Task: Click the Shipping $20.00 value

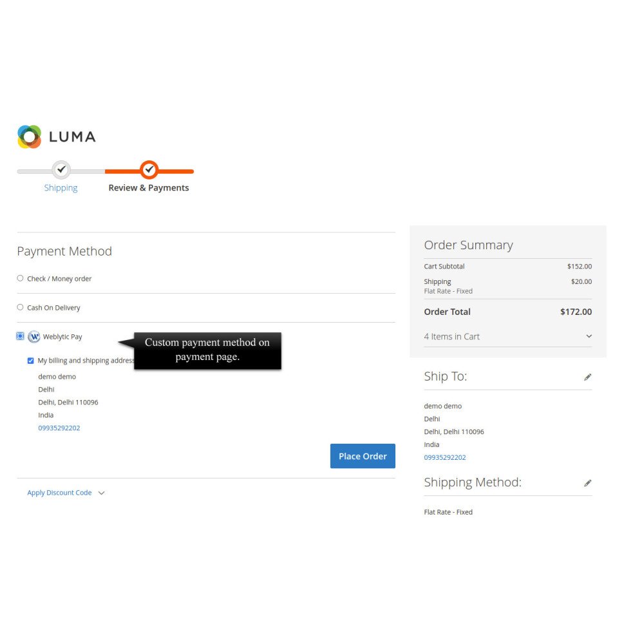Action: pyautogui.click(x=581, y=282)
